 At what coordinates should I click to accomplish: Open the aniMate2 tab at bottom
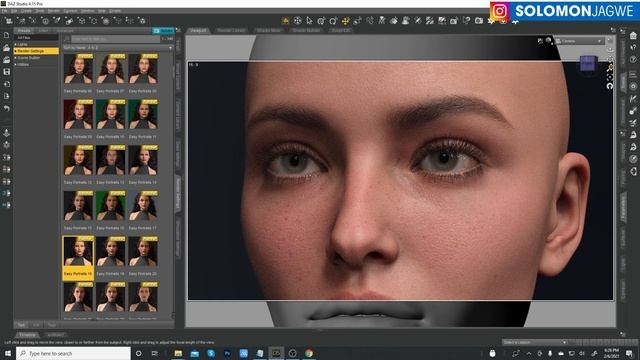[56, 335]
